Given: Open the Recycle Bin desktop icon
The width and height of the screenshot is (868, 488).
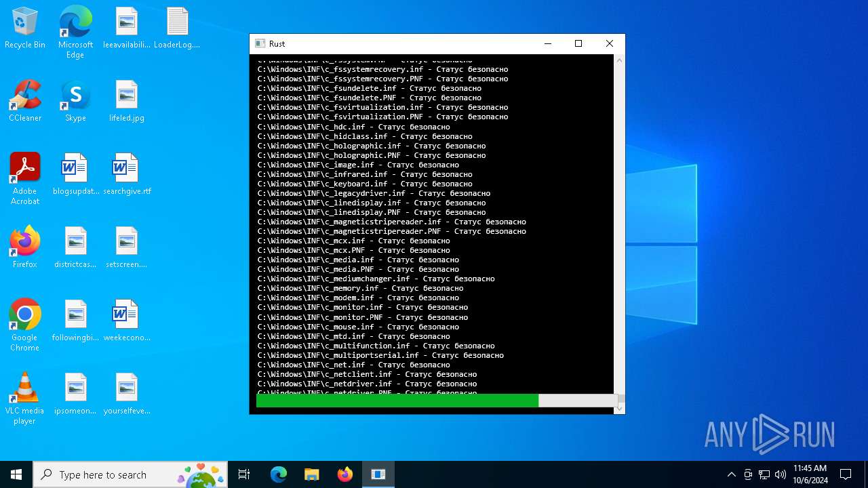Looking at the screenshot, I should coord(25,28).
